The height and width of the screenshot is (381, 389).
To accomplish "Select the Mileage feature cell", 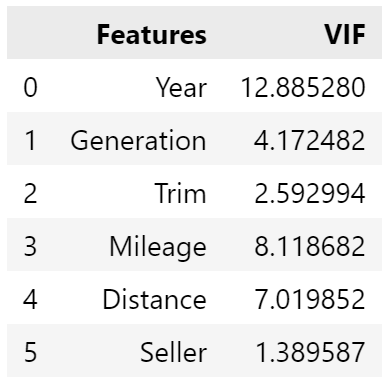I will (158, 247).
